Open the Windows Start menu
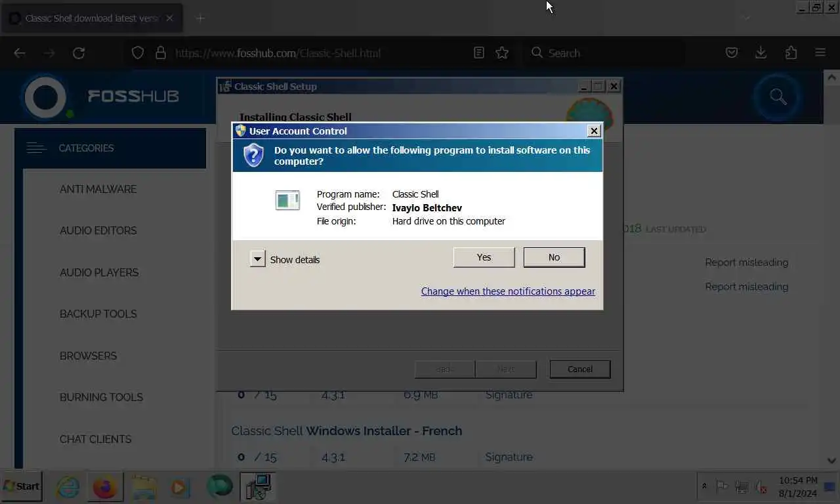This screenshot has width=840, height=504. 22,486
